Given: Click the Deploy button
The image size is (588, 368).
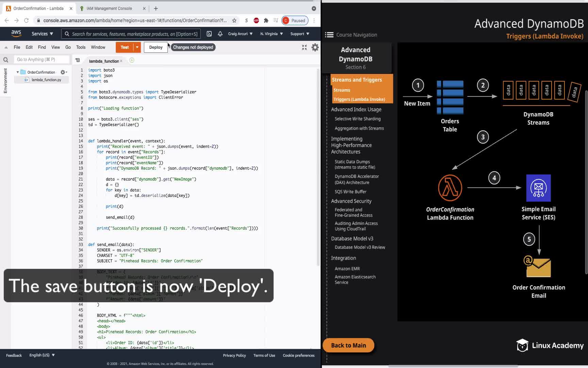Looking at the screenshot, I should click(x=156, y=47).
